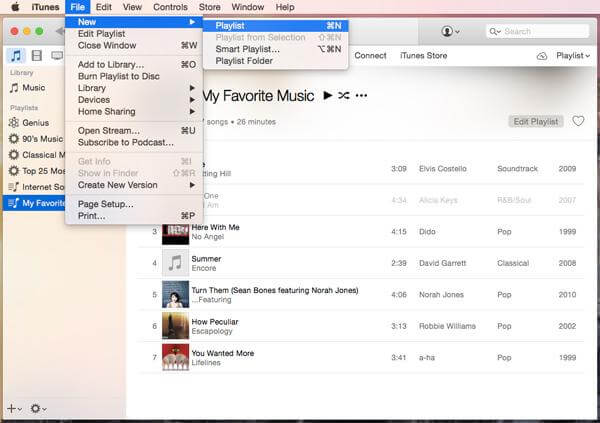600x423 pixels.
Task: Click the Summer music note artwork
Action: (176, 263)
